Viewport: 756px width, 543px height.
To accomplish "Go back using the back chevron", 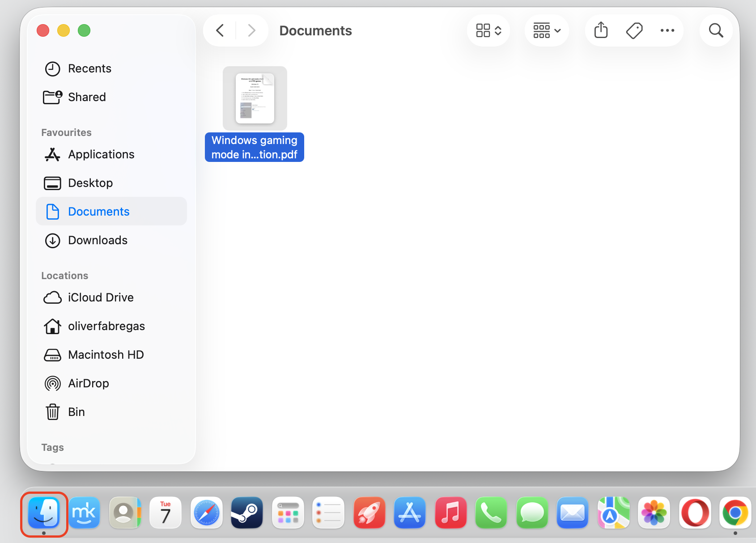I will pos(220,30).
